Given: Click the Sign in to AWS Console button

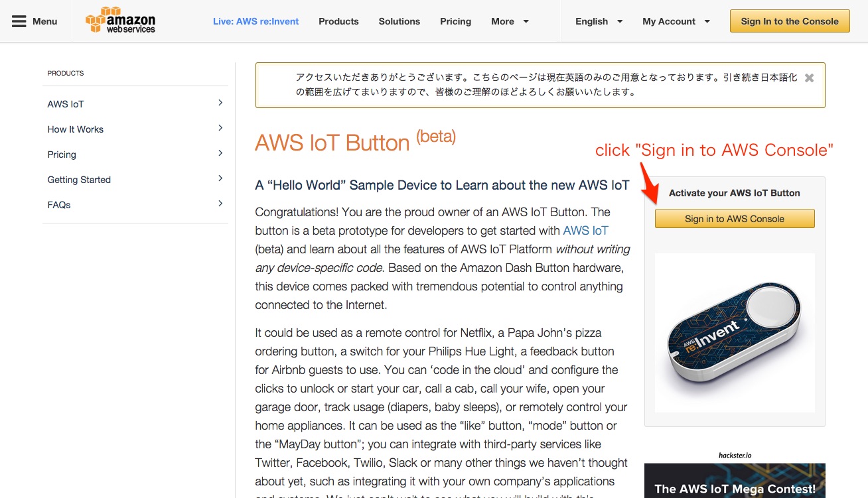Looking at the screenshot, I should coord(735,219).
